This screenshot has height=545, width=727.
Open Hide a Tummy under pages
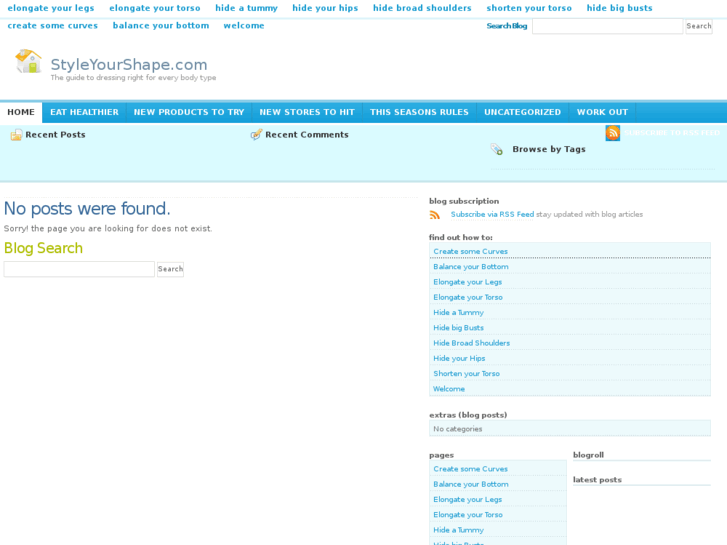point(459,530)
